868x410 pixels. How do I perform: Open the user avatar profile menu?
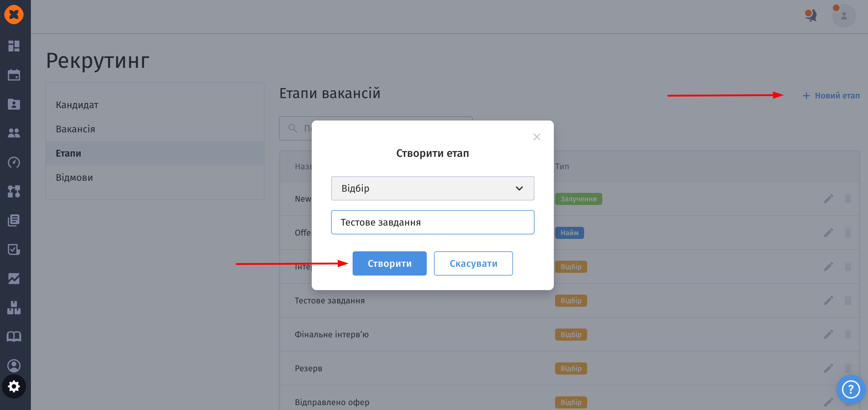843,16
